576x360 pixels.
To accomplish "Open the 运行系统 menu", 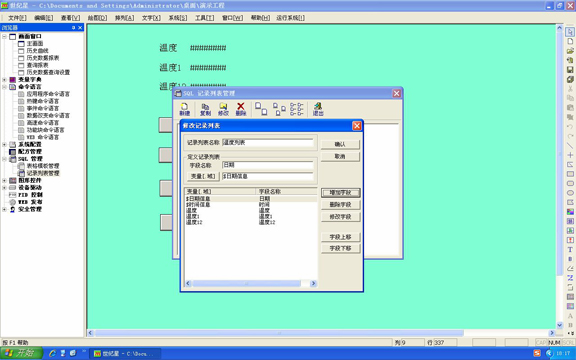I will tap(290, 18).
